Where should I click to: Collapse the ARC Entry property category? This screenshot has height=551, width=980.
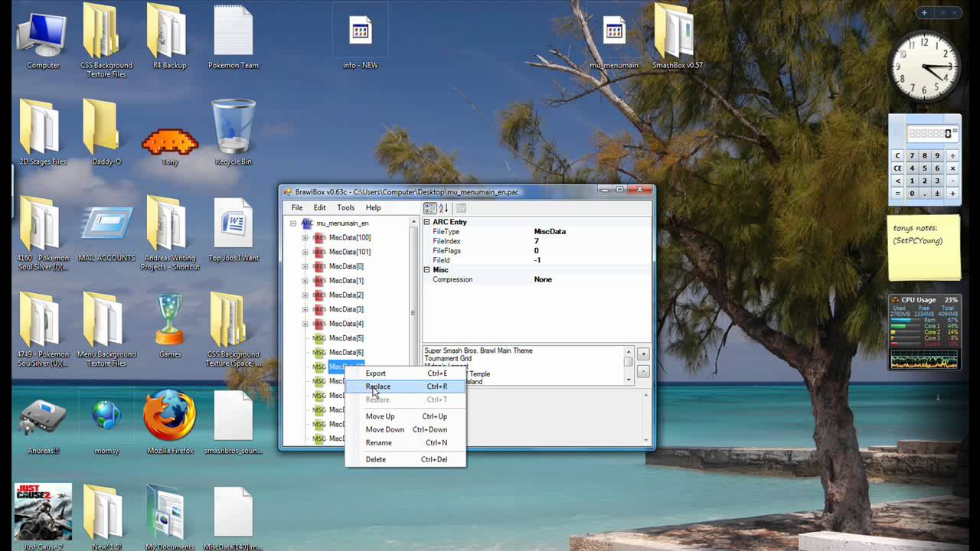(427, 222)
